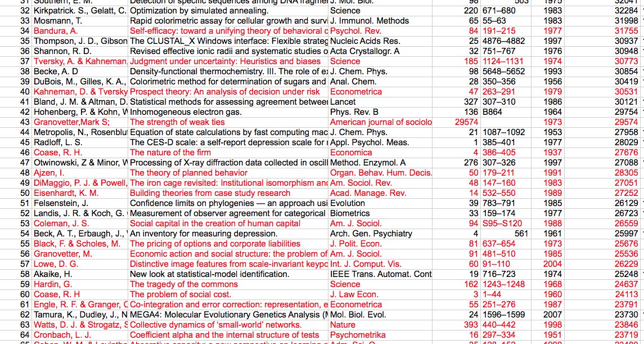644x344 pixels.
Task: Select pages cell 1243–1248
Action: pos(506,284)
